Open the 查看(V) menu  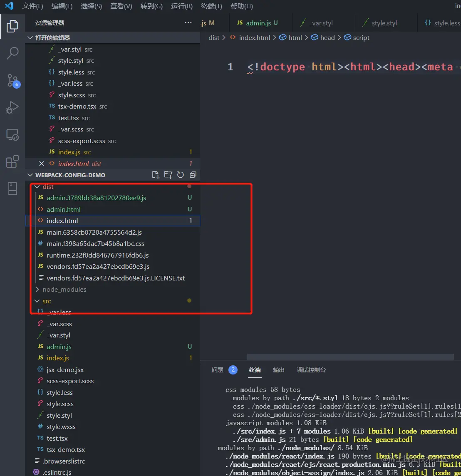click(x=121, y=6)
